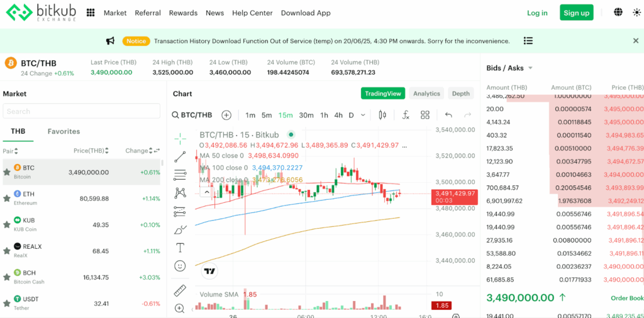Screen dimensions: 644x318
Task: Toggle the light/dark theme sun icon
Action: (636, 13)
